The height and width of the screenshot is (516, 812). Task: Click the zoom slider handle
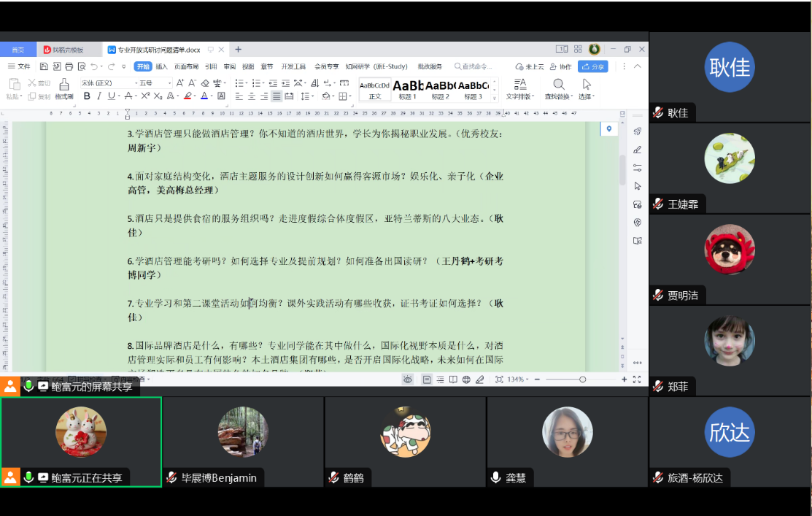coord(583,380)
